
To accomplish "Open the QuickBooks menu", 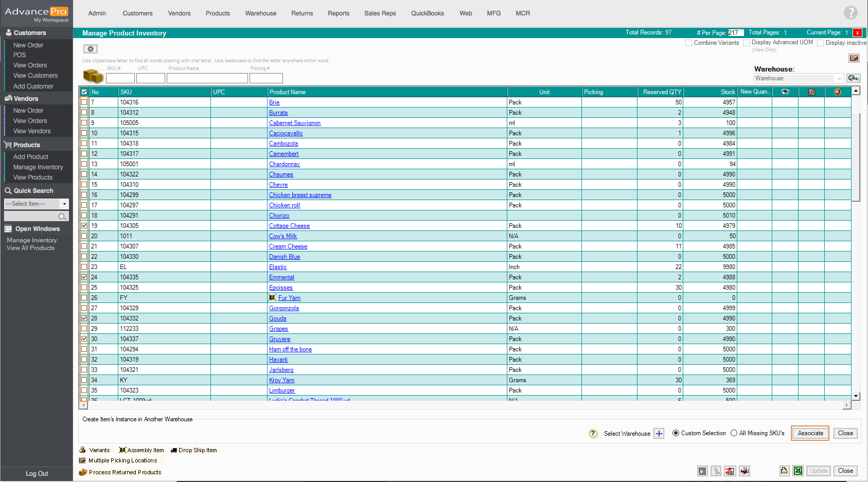I will 427,13.
